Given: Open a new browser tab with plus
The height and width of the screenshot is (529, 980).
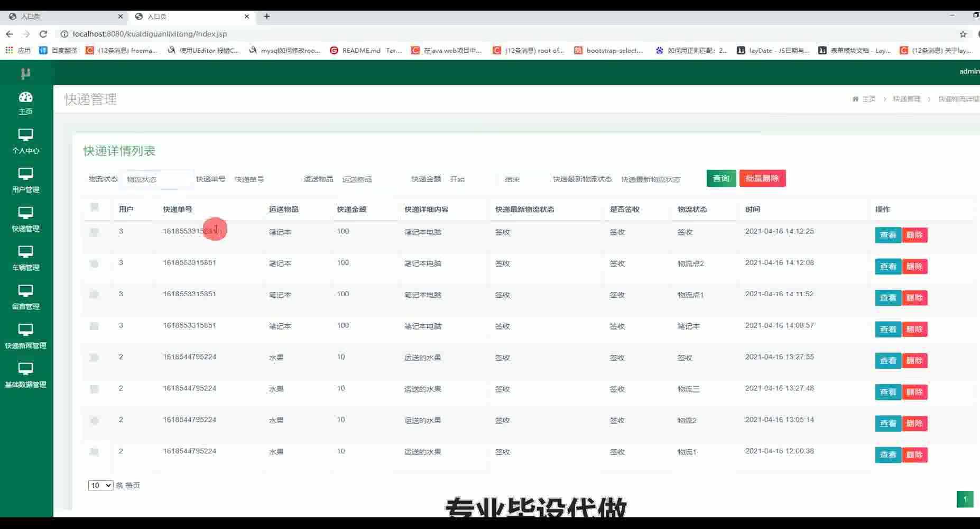Looking at the screenshot, I should pos(267,16).
